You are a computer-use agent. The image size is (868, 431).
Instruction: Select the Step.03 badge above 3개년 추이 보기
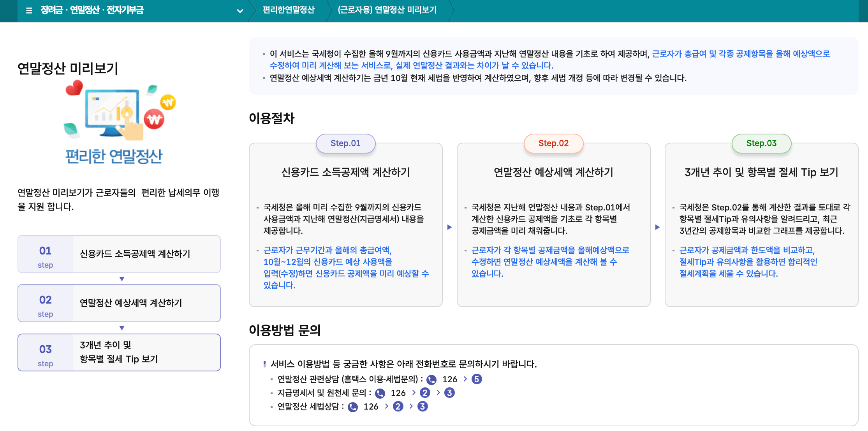pos(761,143)
